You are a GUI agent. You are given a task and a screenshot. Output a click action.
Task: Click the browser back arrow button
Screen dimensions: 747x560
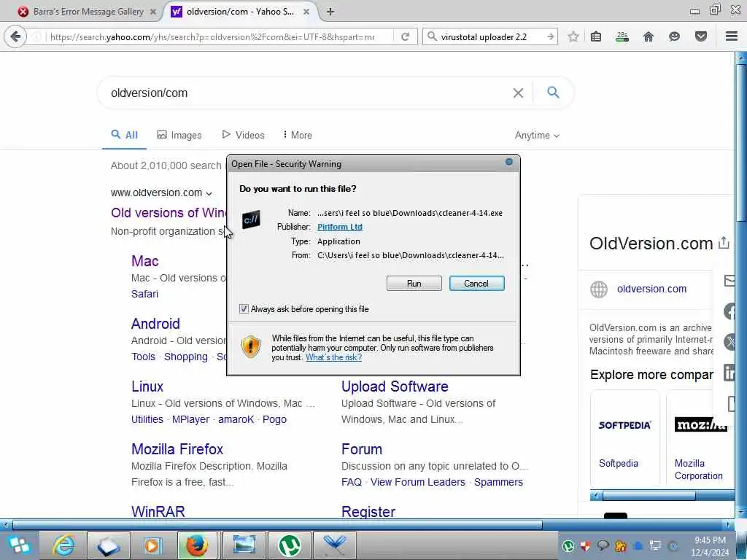15,36
